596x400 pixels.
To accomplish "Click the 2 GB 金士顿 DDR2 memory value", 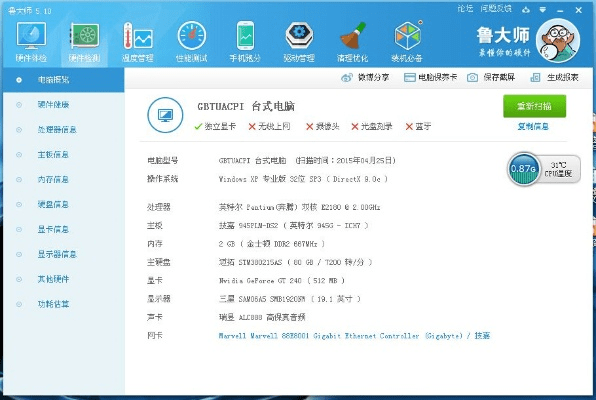I will tap(271, 244).
